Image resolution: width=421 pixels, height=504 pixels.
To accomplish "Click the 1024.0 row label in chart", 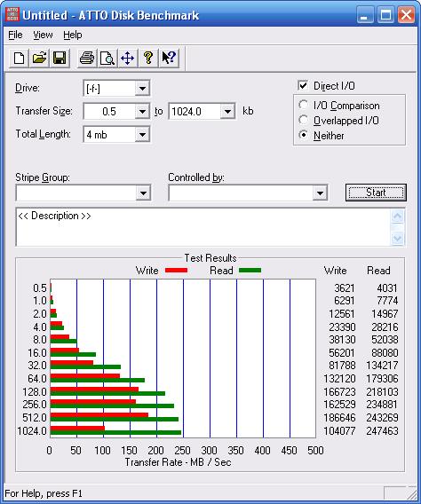I will (x=32, y=430).
